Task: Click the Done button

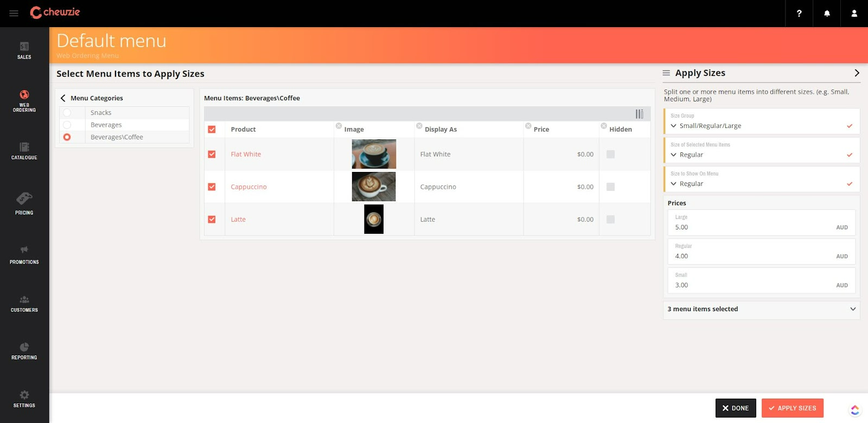Action: click(735, 408)
